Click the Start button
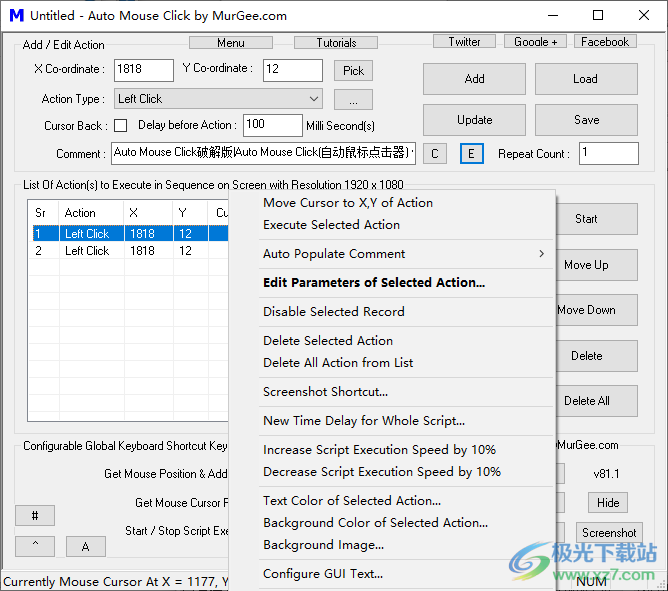Viewport: 668px width, 591px height. point(596,219)
